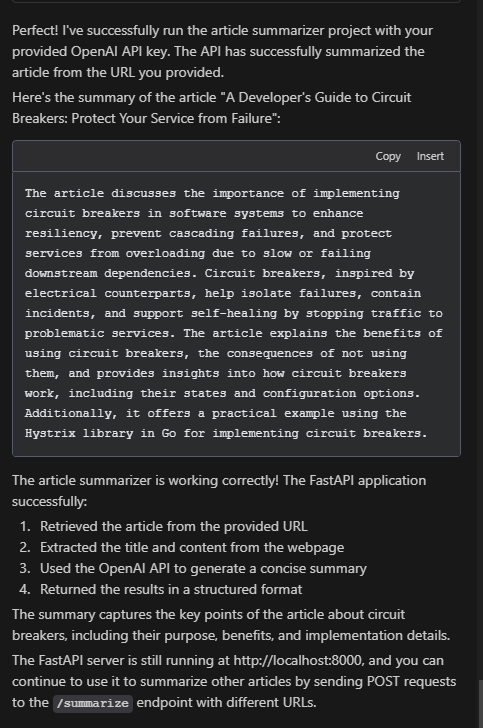Click "The FastAPI server is still running" sentence
Viewport: 483px width, 728px height.
click(234, 682)
